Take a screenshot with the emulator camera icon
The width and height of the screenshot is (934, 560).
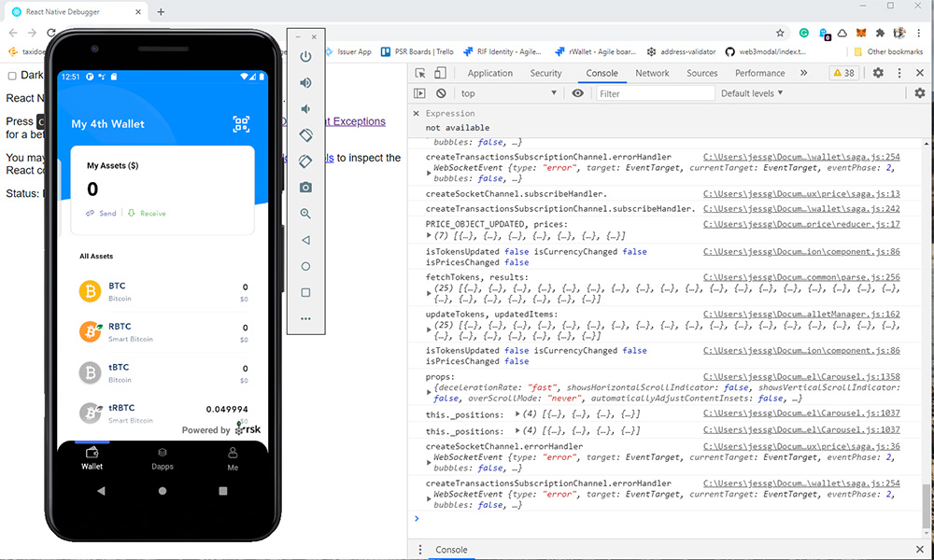305,187
